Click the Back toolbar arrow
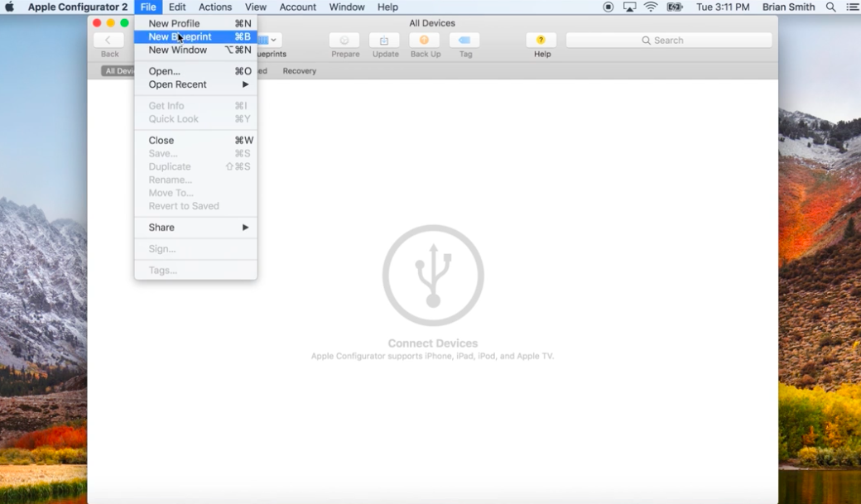Screen dimensions: 861x504 [108, 40]
